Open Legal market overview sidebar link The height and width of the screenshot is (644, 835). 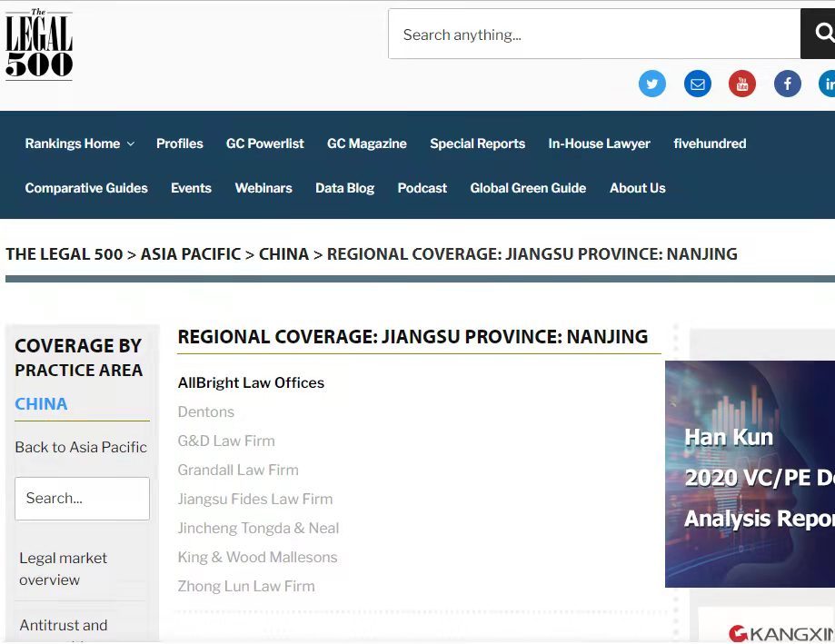[x=63, y=569]
